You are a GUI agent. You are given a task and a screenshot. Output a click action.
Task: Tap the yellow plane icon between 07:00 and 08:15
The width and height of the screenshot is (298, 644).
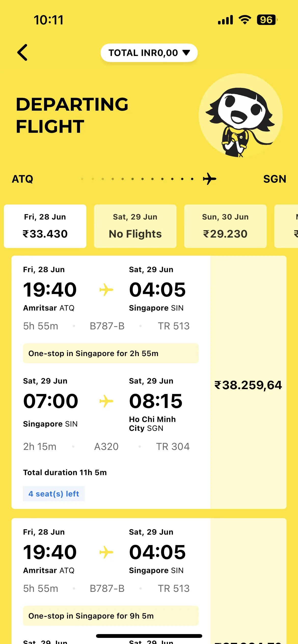tap(106, 401)
